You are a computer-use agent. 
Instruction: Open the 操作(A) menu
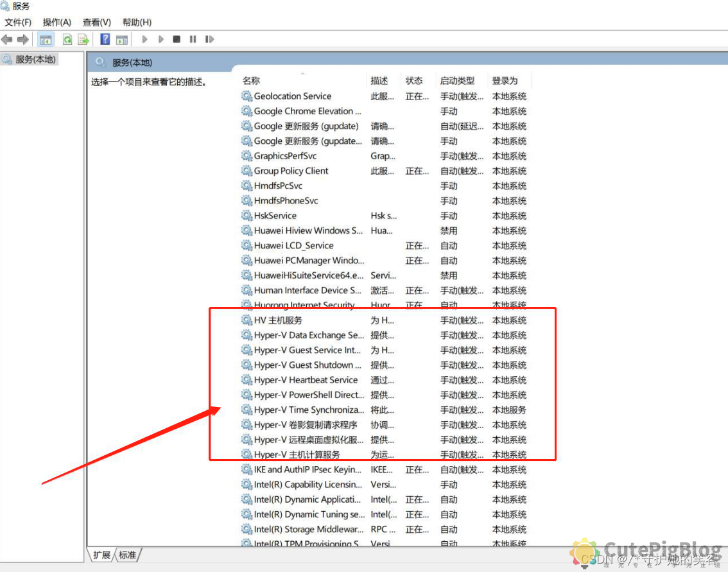[56, 22]
